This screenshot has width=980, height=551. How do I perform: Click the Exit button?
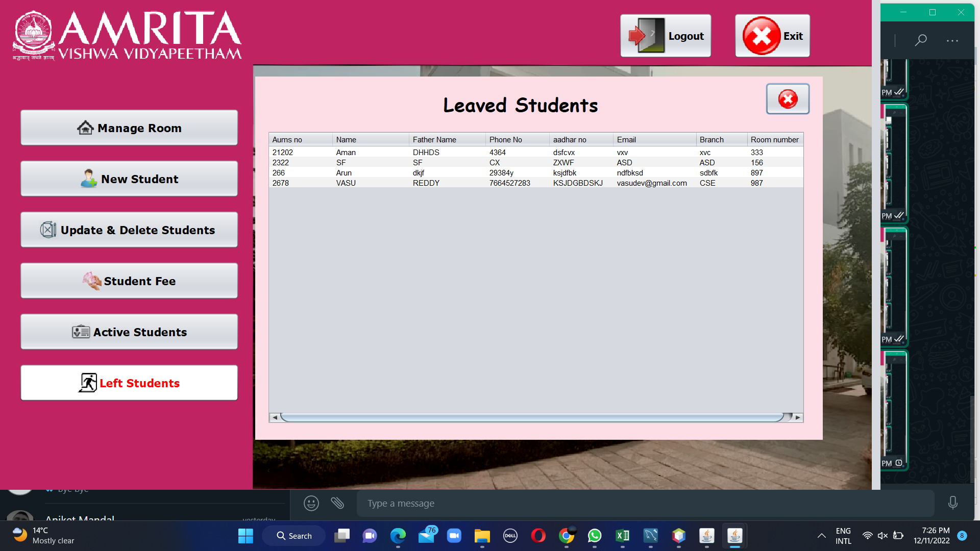coord(772,36)
